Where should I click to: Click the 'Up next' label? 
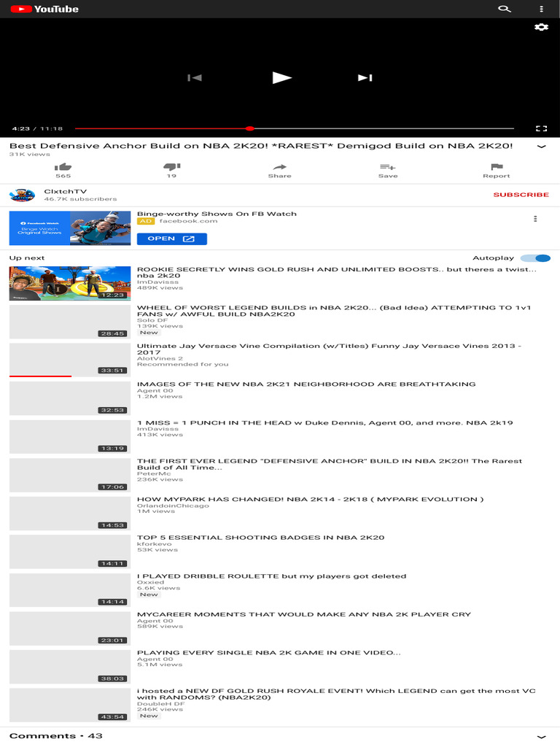click(x=27, y=258)
